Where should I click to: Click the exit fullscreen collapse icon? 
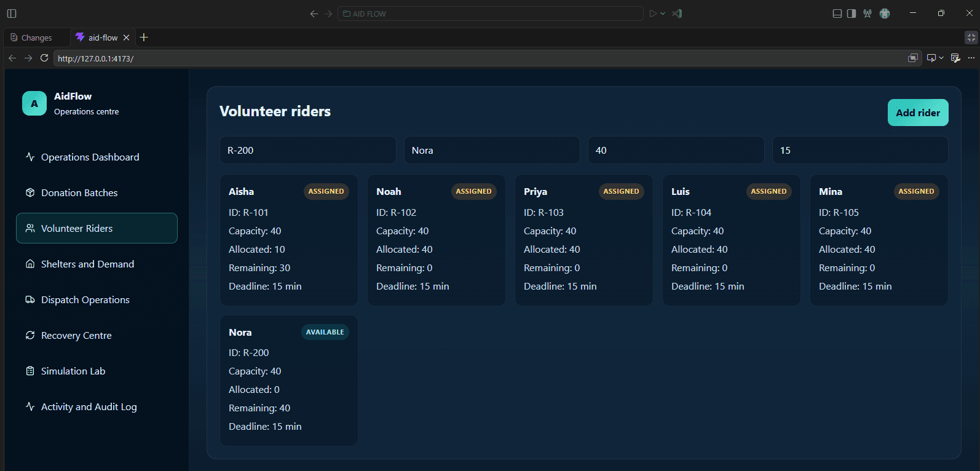point(971,38)
